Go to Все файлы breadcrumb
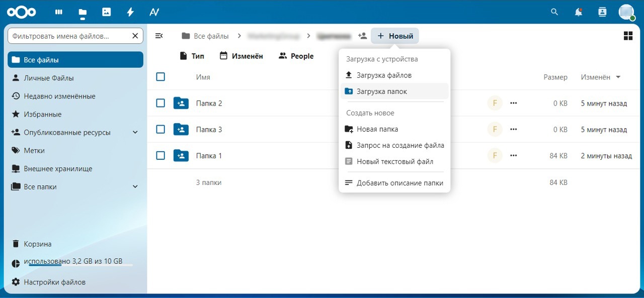Image resolution: width=644 pixels, height=298 pixels. [205, 36]
